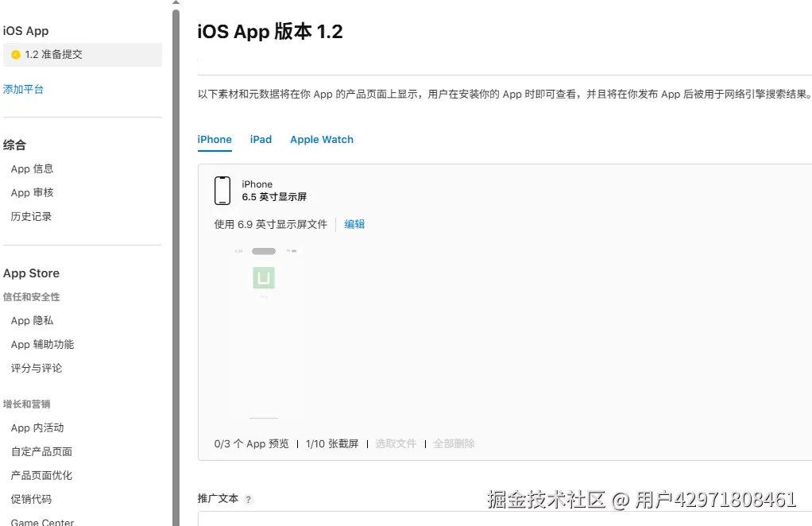Screen dimensions: 812x526
Task: Open 自定产品页面
Action: click(41, 451)
